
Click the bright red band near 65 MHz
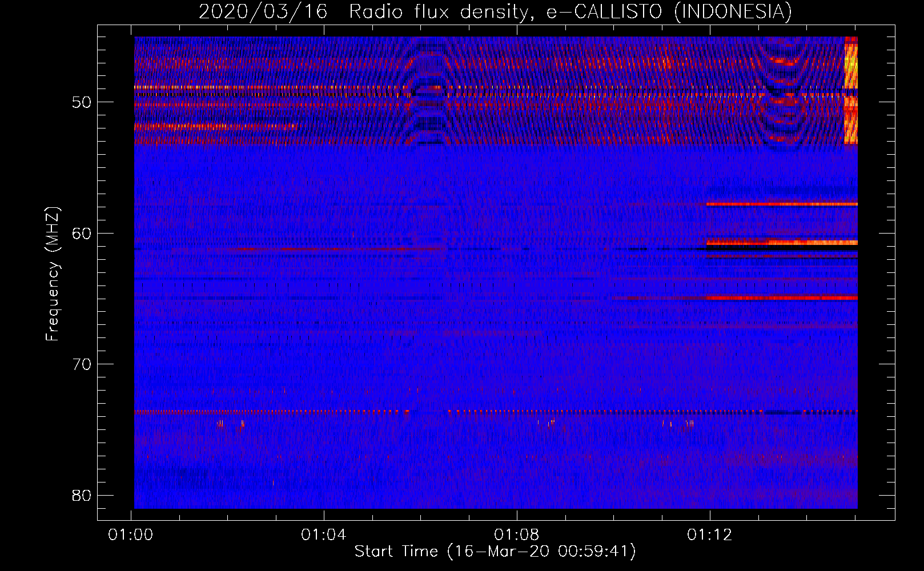click(x=782, y=298)
